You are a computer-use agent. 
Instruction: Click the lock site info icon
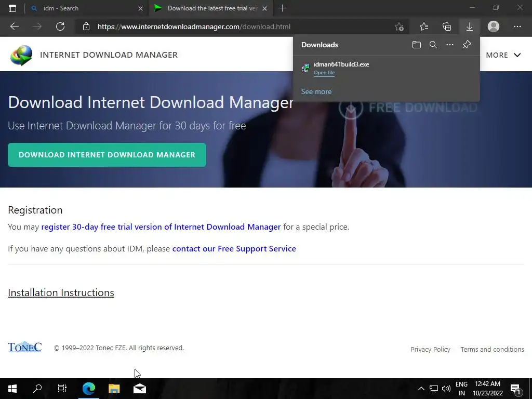[x=86, y=26]
